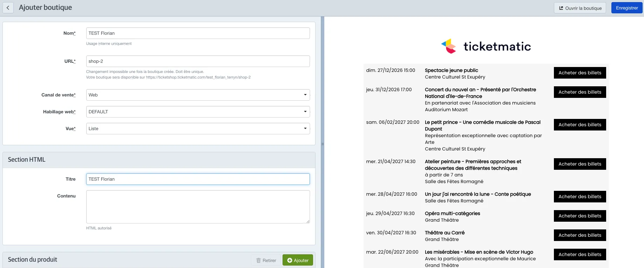Open the Habillage web dropdown

[198, 112]
